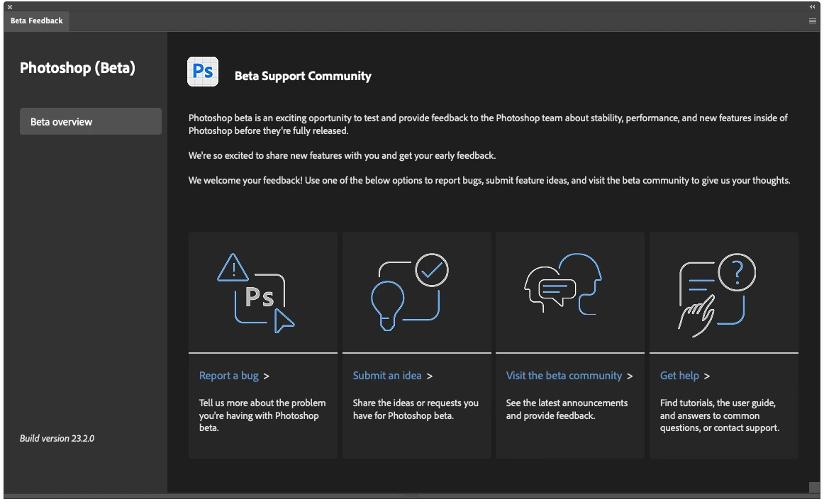Click the Photoshop (Beta) title

tap(77, 68)
